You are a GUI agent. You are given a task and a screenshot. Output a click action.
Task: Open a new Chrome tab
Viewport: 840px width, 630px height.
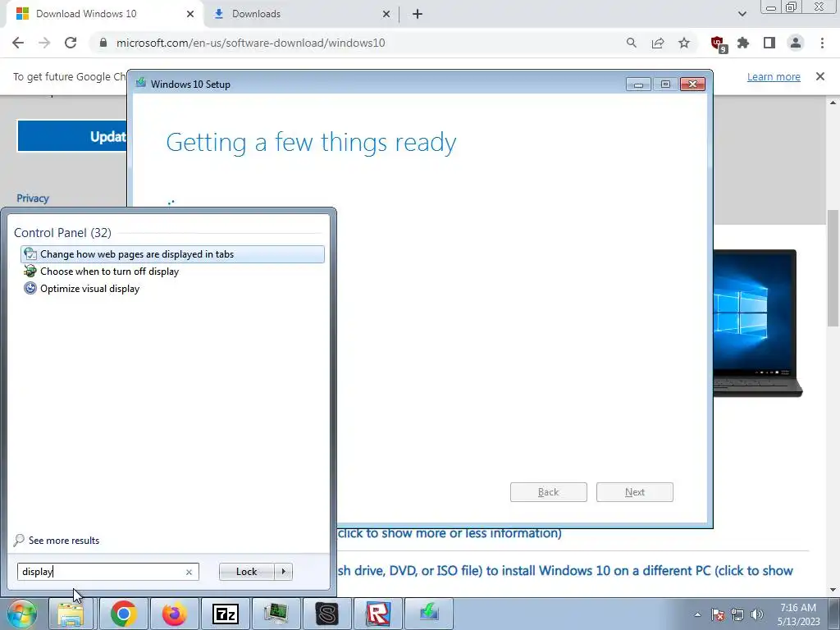[418, 14]
